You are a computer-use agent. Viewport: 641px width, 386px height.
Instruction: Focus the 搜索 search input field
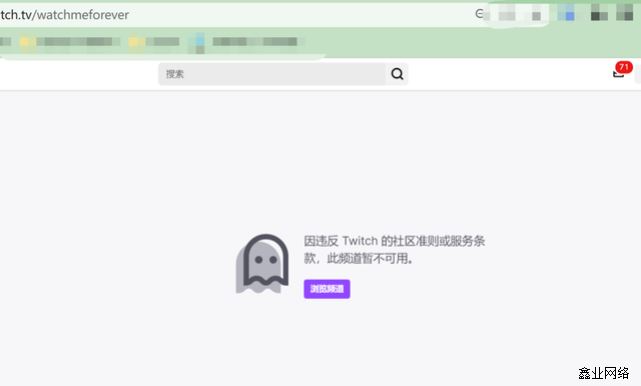(x=272, y=74)
